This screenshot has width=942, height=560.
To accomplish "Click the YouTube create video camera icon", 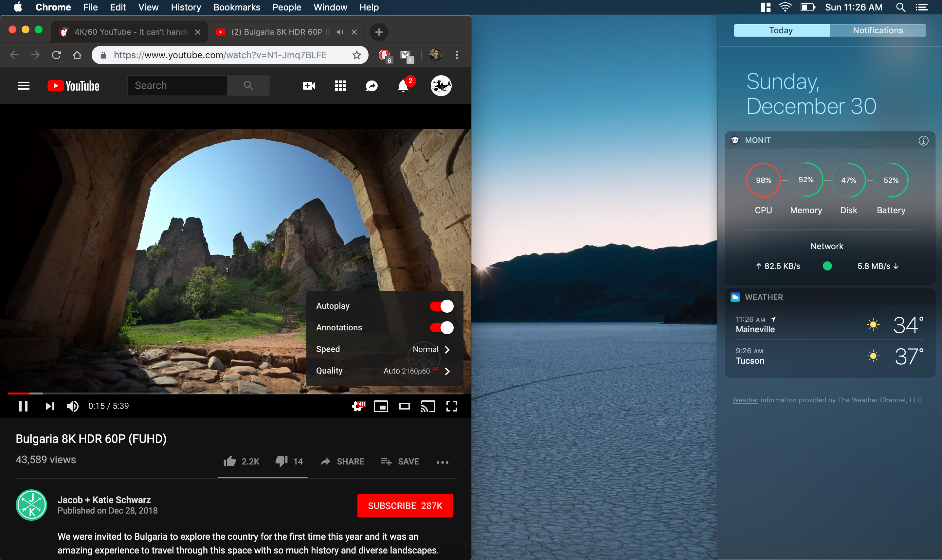I will tap(309, 86).
